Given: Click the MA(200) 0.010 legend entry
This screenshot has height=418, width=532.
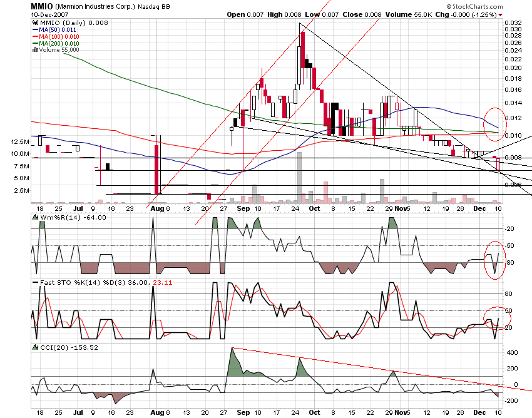Looking at the screenshot, I should (59, 43).
